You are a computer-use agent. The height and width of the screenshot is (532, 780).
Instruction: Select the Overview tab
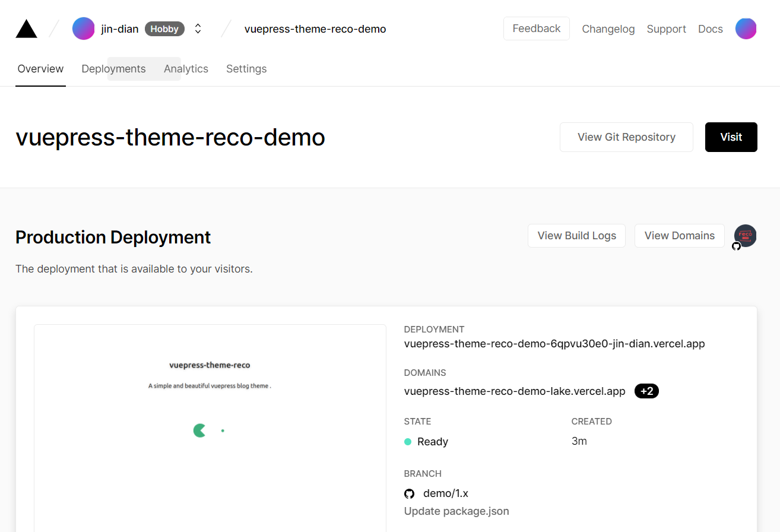40,69
